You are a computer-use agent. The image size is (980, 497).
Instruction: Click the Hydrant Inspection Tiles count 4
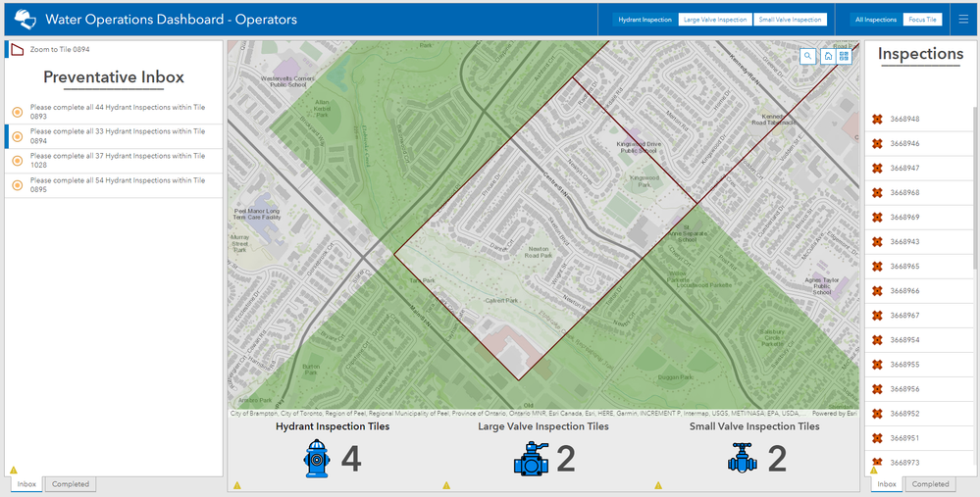click(x=351, y=459)
